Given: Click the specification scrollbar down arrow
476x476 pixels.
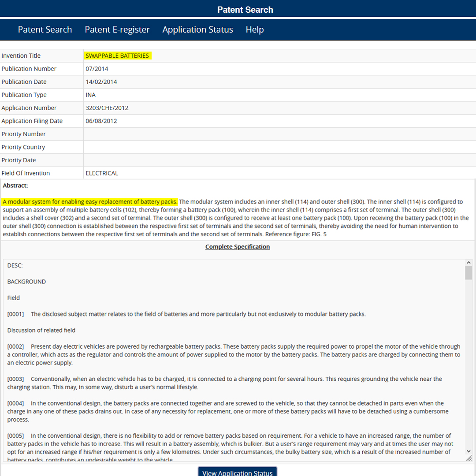Looking at the screenshot, I should pos(469,451).
